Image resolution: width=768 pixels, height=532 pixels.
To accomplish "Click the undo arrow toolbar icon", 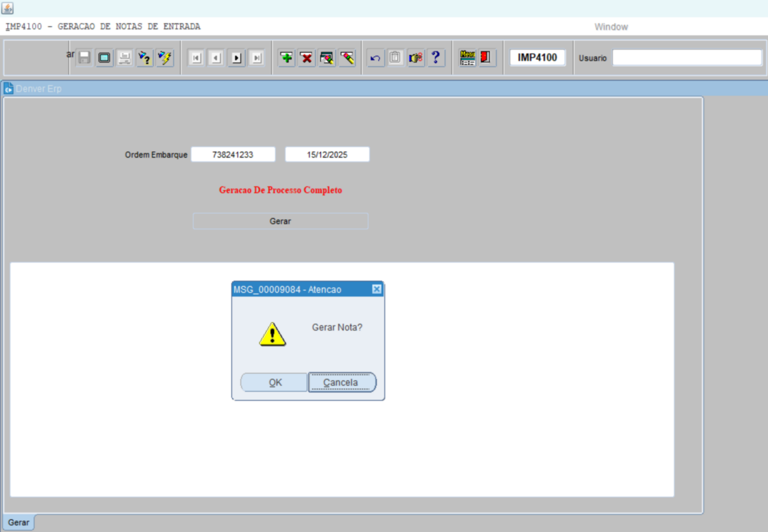I will (x=375, y=58).
